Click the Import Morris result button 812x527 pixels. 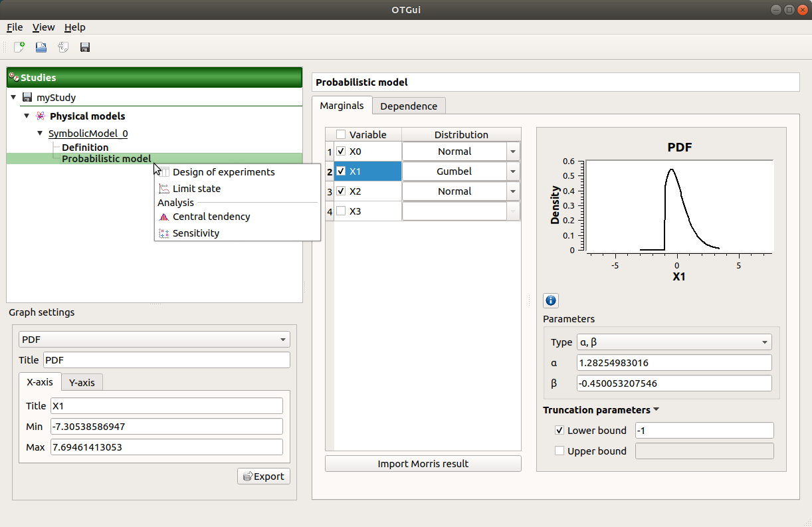[423, 463]
